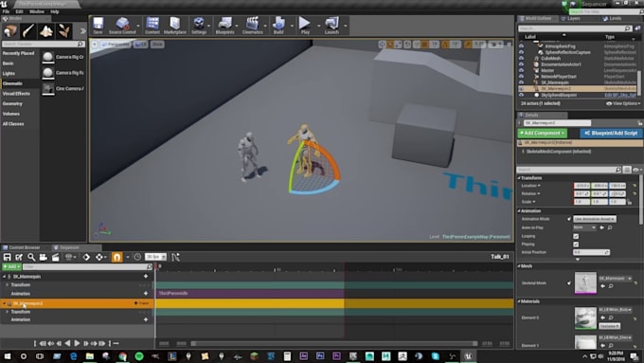Click the Sequencer time range scrollbar thumb
The height and width of the screenshot is (363, 644).
[333, 343]
